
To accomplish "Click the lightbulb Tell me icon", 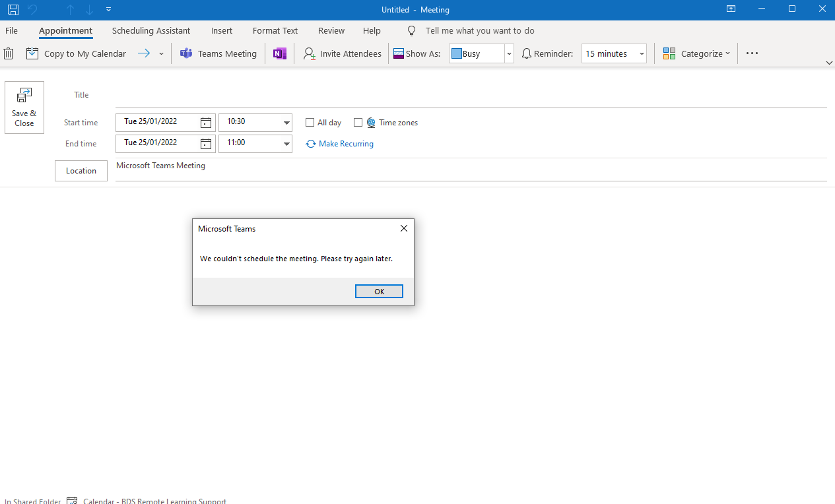I will (412, 31).
